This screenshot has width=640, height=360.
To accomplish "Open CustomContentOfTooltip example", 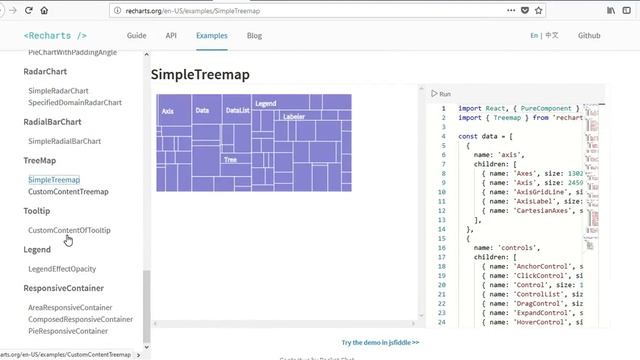I will [69, 230].
